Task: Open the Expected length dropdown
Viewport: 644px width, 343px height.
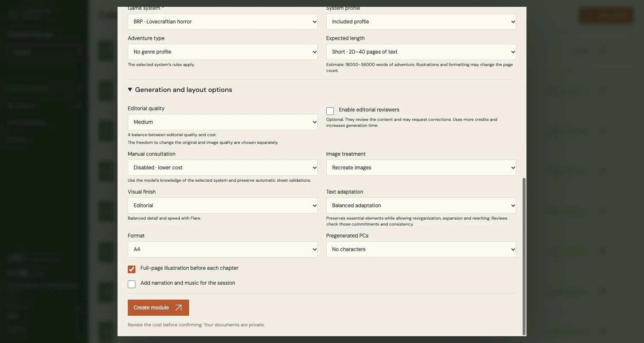Action: [x=421, y=52]
